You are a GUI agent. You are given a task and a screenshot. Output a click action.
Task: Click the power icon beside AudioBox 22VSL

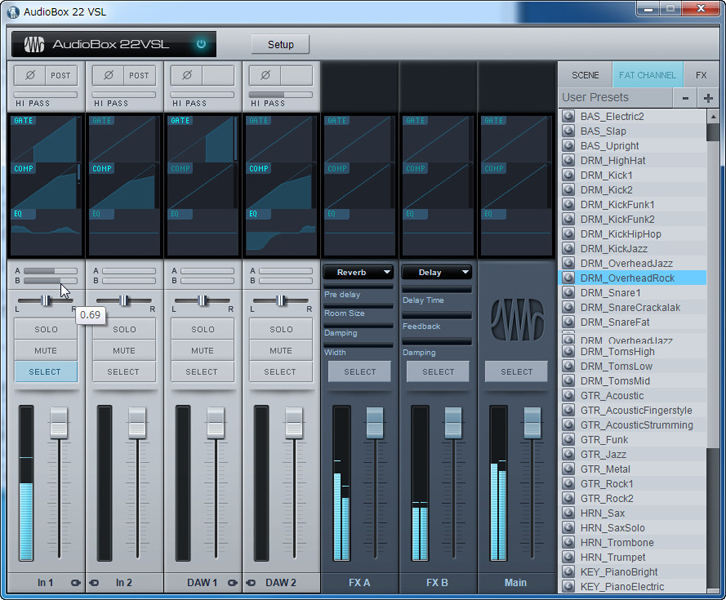(201, 44)
